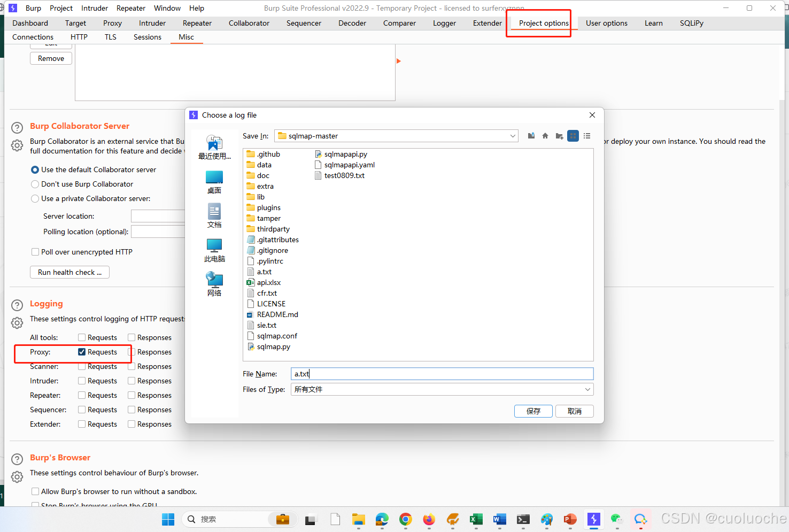Enable 'Poll over unencrypted HTTP' checkbox

tap(35, 252)
